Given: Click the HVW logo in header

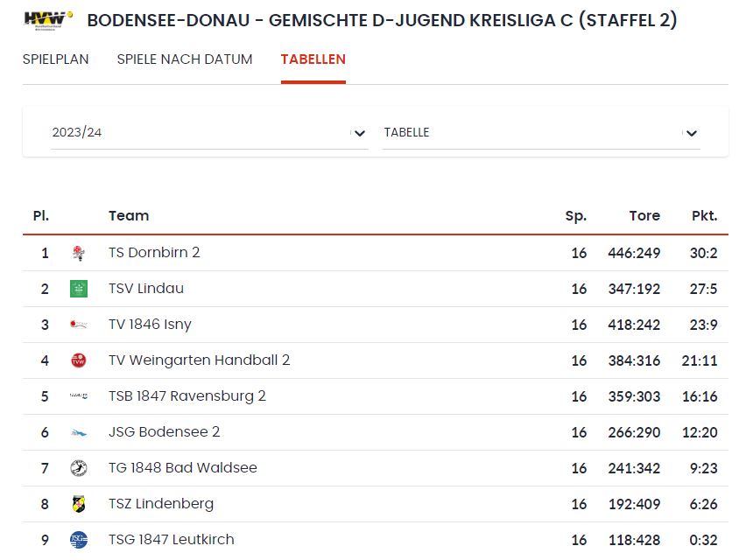Looking at the screenshot, I should click(x=48, y=20).
